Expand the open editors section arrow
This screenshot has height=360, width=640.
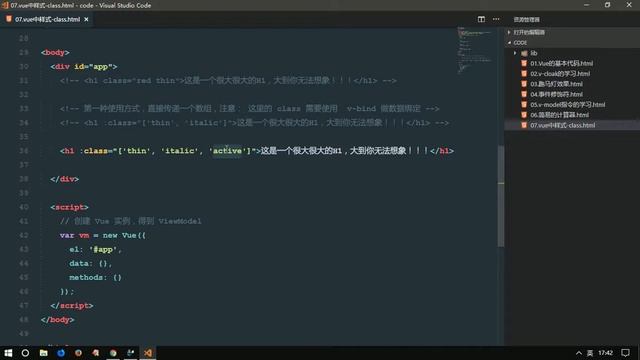pyautogui.click(x=509, y=32)
